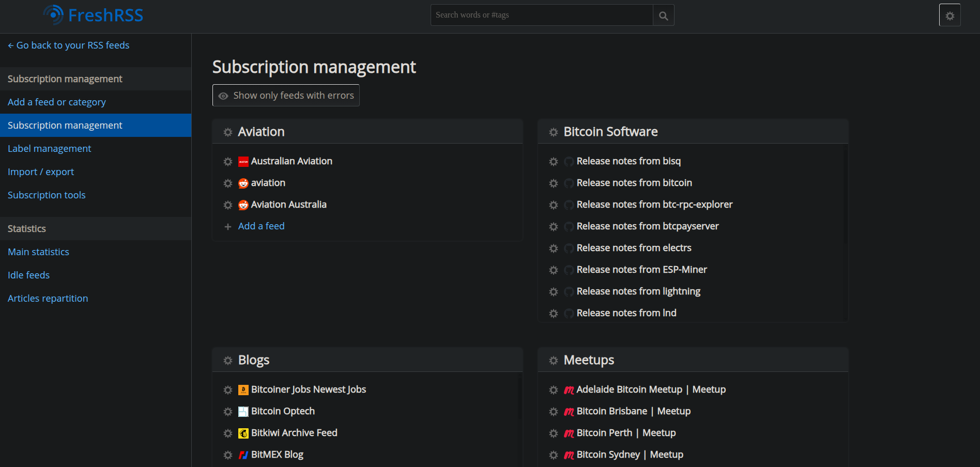
Task: Open the top-right configuration gear menu
Action: point(950,15)
